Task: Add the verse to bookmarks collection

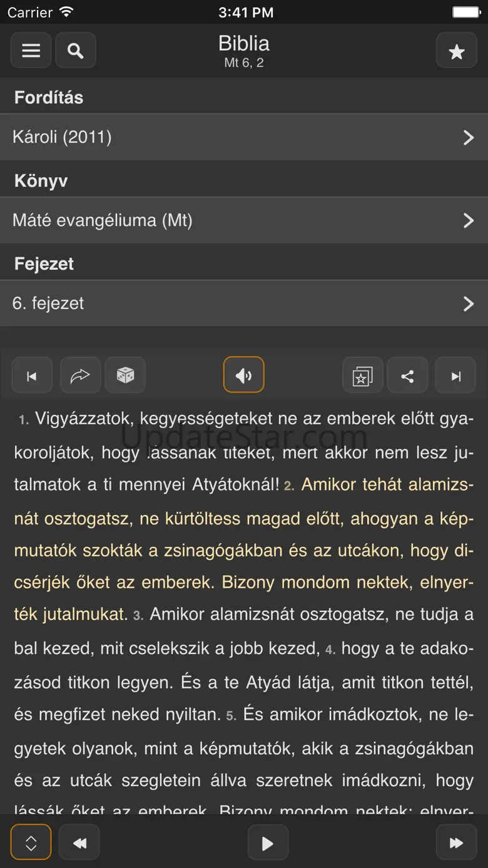Action: tap(362, 375)
